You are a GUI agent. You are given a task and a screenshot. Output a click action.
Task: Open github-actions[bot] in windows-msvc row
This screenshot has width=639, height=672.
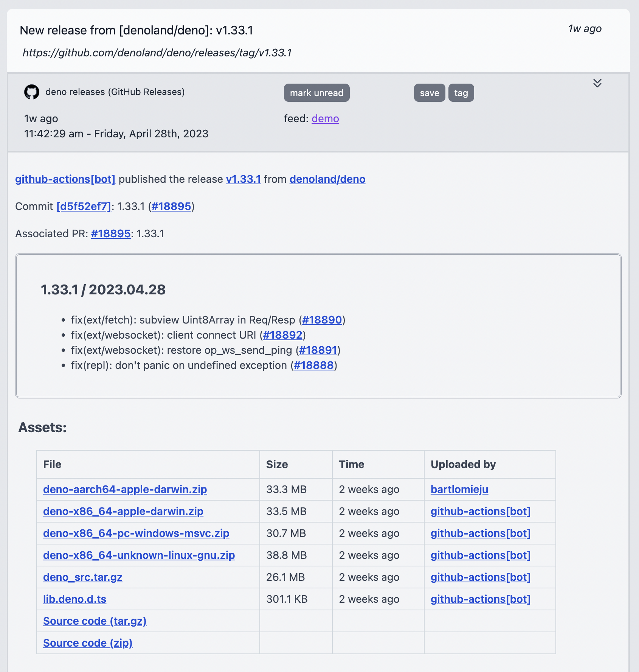pyautogui.click(x=481, y=533)
